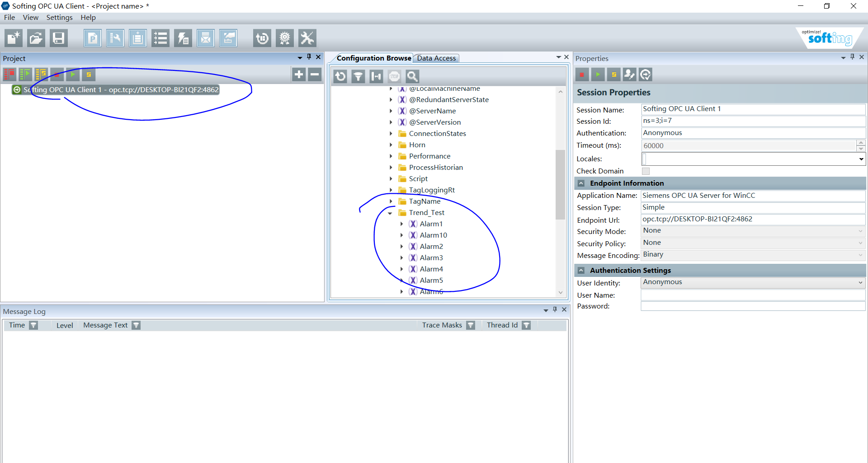This screenshot has width=868, height=463.
Task: Open the Locales dropdown
Action: pyautogui.click(x=861, y=159)
